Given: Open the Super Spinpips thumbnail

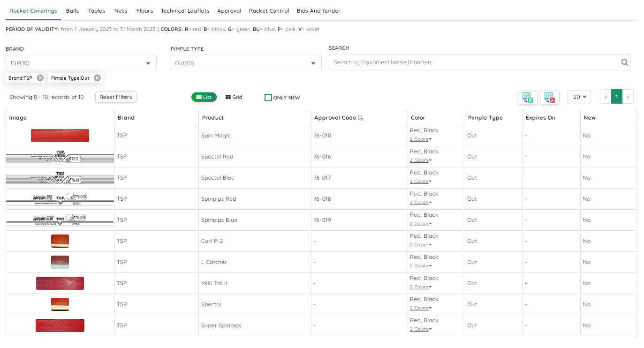Looking at the screenshot, I should (60, 325).
